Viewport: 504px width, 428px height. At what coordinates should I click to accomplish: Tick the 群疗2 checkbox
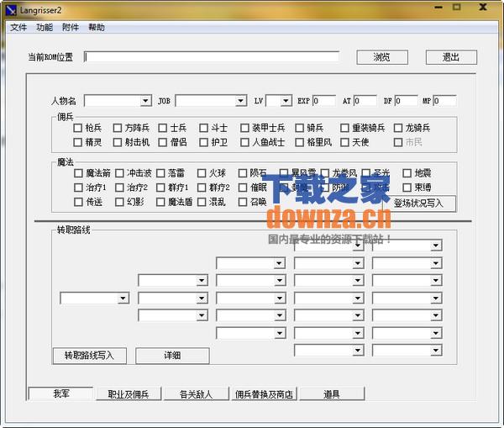pos(202,188)
